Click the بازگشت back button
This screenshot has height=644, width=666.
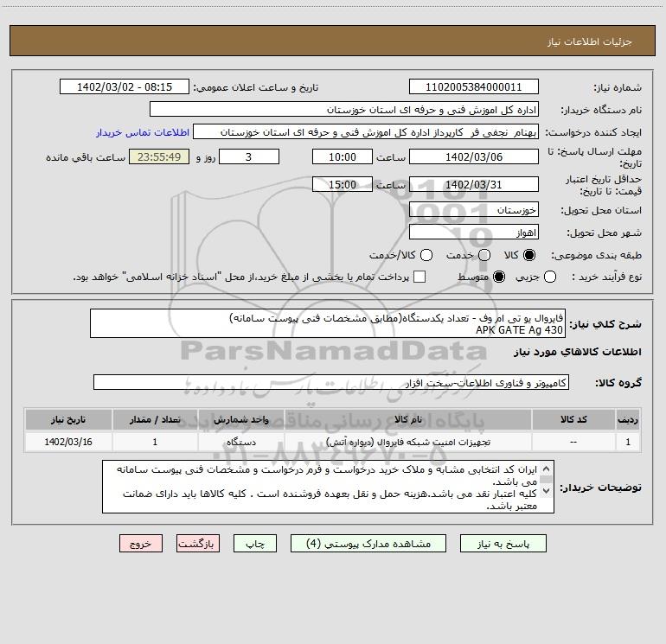tap(198, 544)
